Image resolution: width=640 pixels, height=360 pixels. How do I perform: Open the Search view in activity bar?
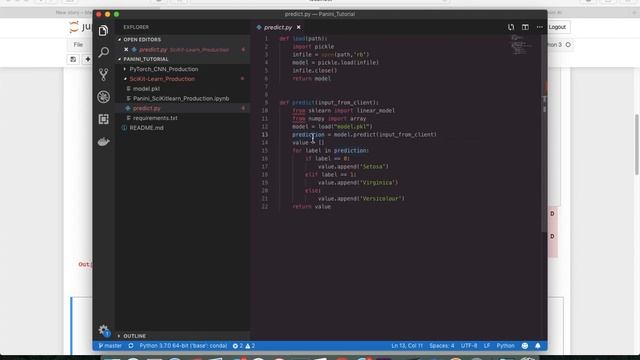pyautogui.click(x=103, y=52)
